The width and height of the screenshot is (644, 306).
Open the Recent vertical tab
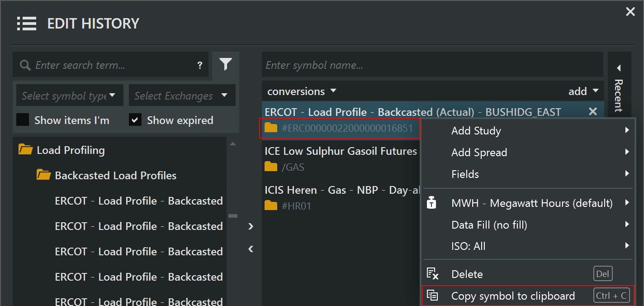(618, 95)
